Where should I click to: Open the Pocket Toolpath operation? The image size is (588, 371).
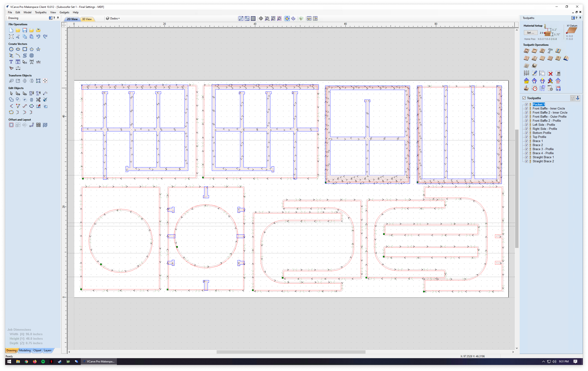pyautogui.click(x=534, y=51)
